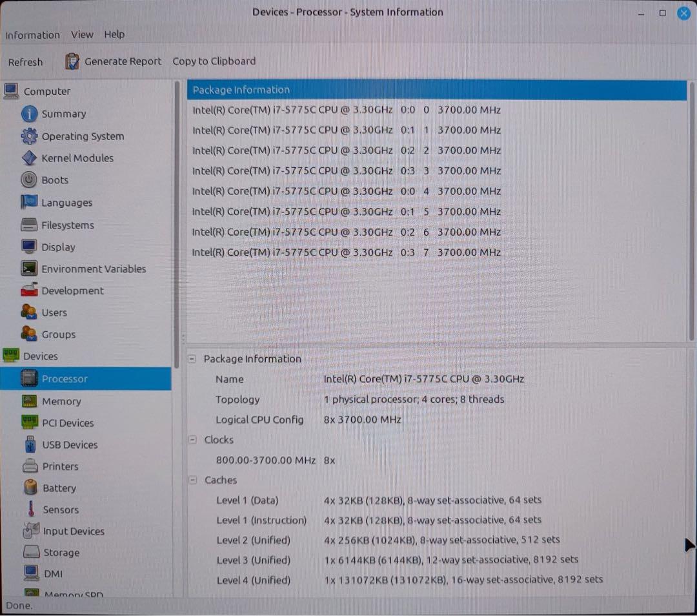Collapse the Clocks section

tap(192, 440)
